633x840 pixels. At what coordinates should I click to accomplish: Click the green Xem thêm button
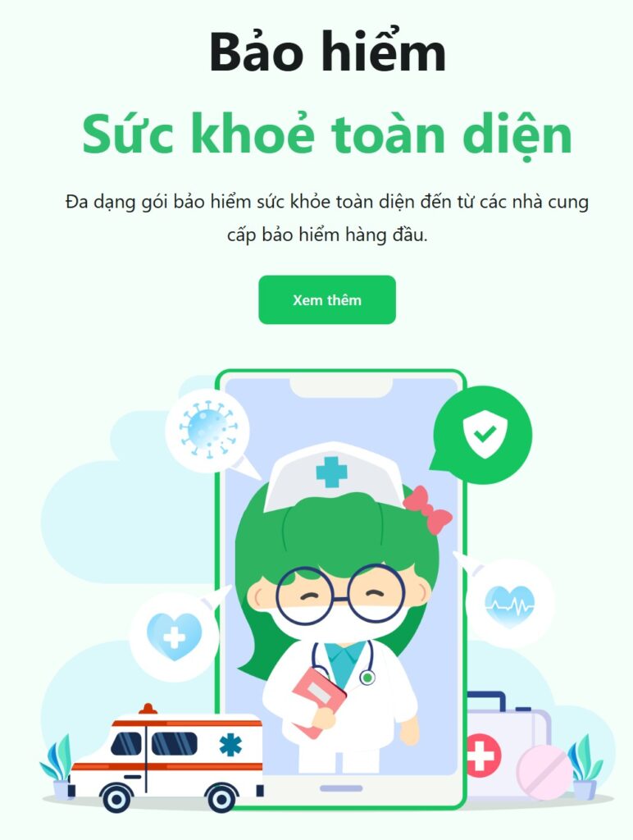point(327,300)
